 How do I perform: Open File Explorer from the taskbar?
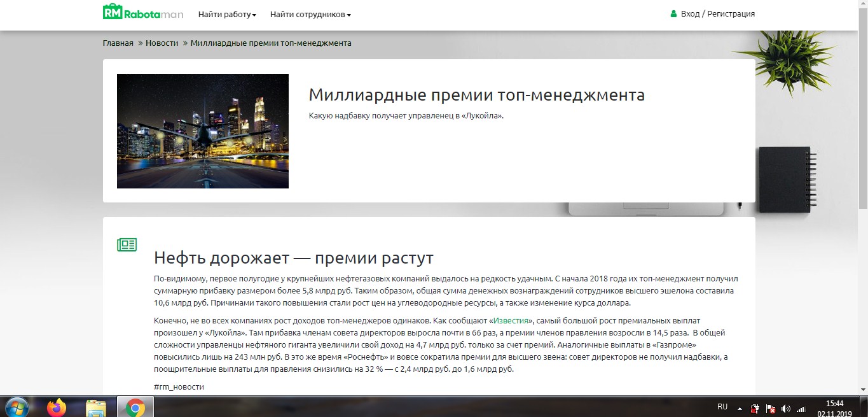pos(95,407)
